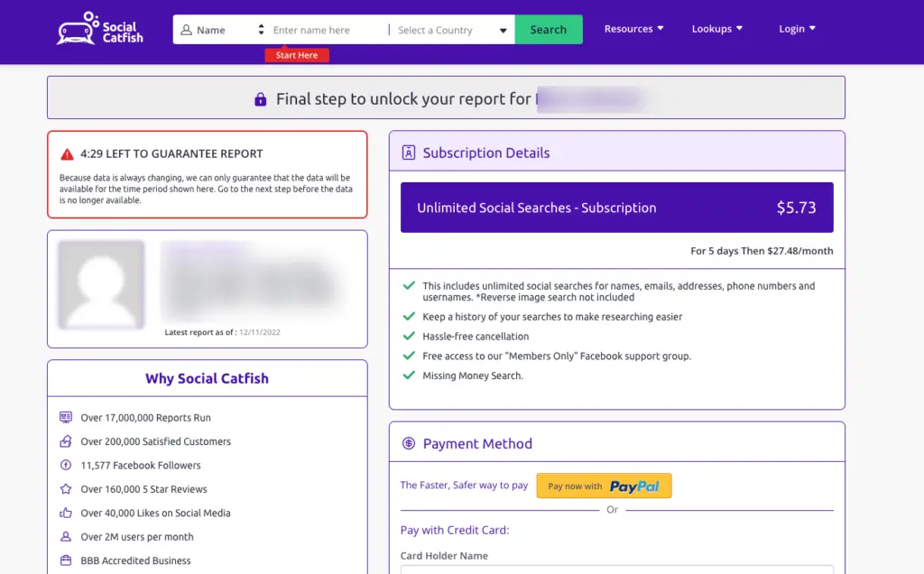Click the Subscription Details badge icon
The image size is (924, 574).
(409, 153)
